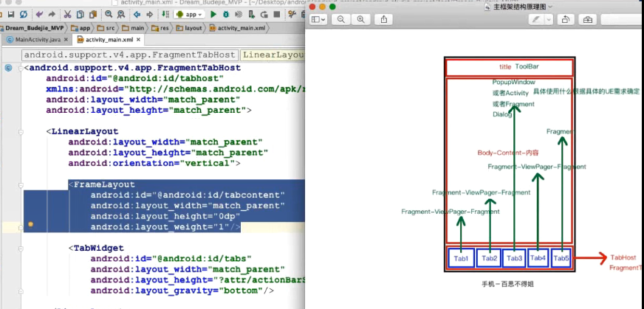Open the Preview markup toolbox
The width and height of the screenshot is (644, 309).
[x=587, y=20]
